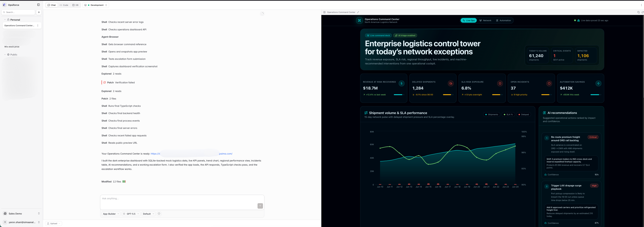Click the lightning icon on Automation Savings card

point(598,84)
